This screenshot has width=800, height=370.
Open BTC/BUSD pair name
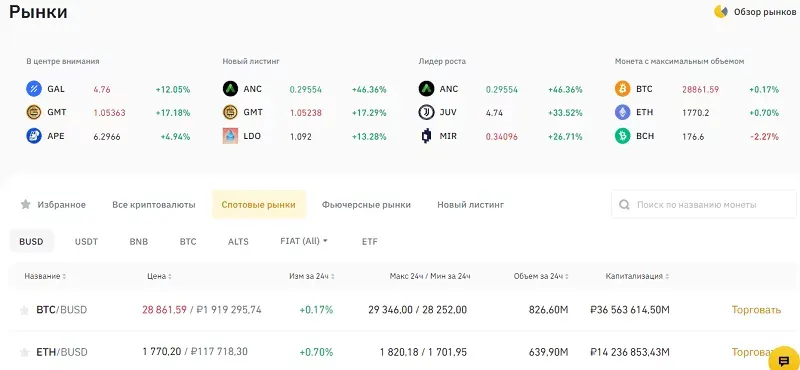click(x=62, y=310)
